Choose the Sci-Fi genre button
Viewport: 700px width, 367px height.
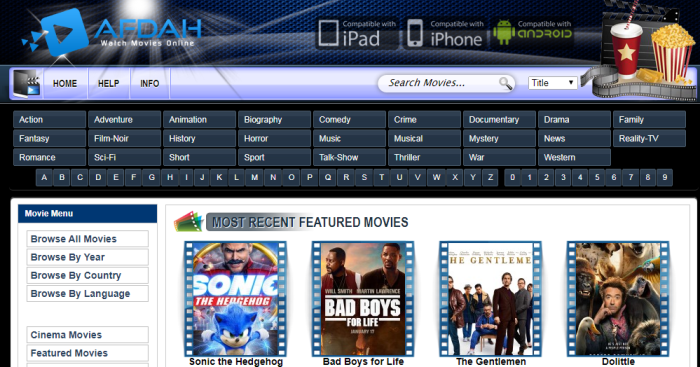point(124,157)
